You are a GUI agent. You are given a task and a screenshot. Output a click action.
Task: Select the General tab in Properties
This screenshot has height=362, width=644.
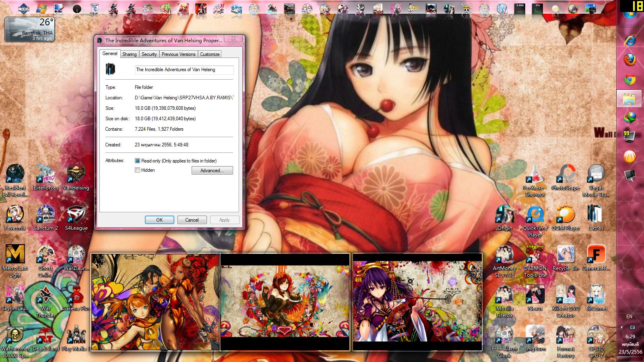pyautogui.click(x=109, y=53)
